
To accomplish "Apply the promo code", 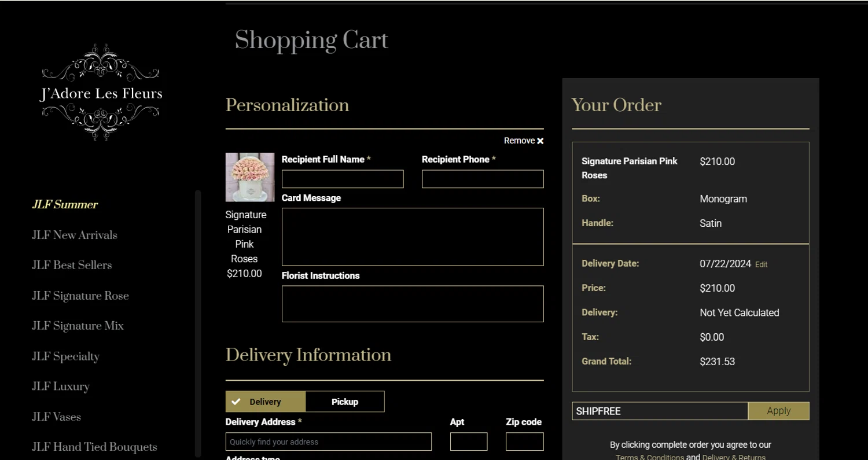I will tap(779, 411).
